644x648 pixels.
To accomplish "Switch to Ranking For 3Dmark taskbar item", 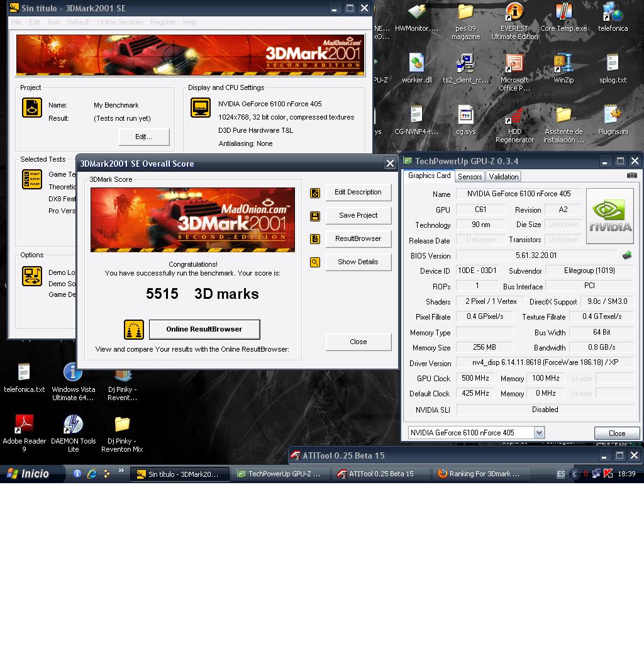I will 480,474.
